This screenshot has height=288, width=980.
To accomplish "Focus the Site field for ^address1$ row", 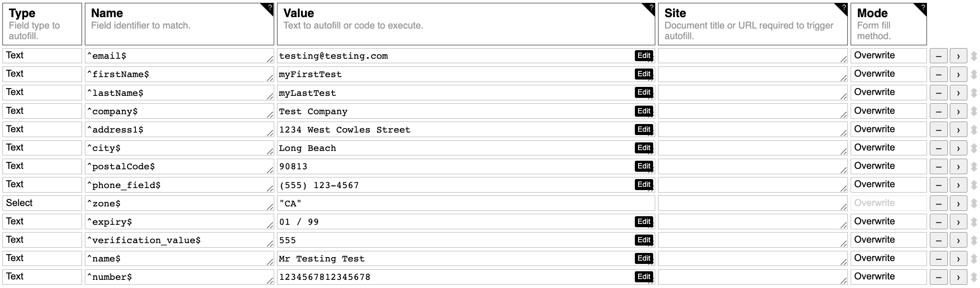I will (752, 130).
